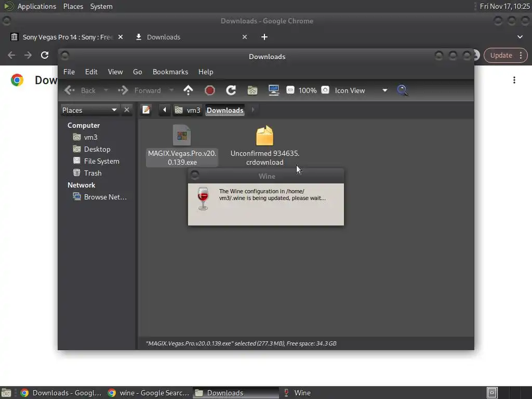The image size is (532, 399).
Task: Click the Back navigation button
Action: click(81, 90)
